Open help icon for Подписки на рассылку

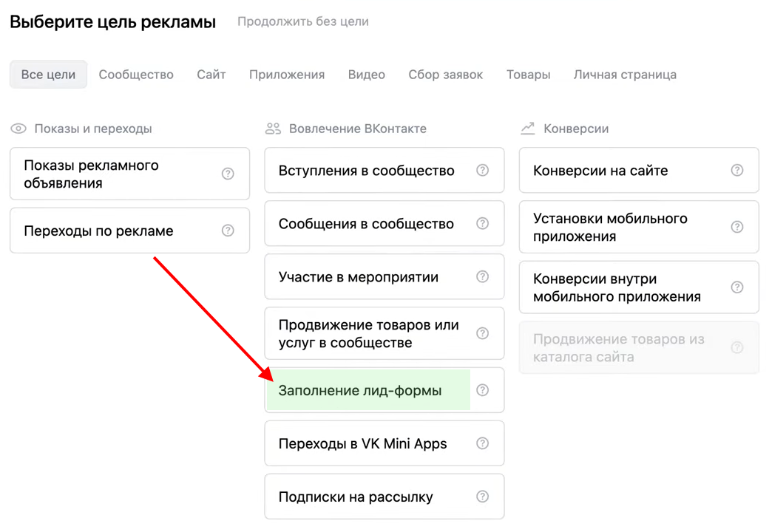pos(482,497)
